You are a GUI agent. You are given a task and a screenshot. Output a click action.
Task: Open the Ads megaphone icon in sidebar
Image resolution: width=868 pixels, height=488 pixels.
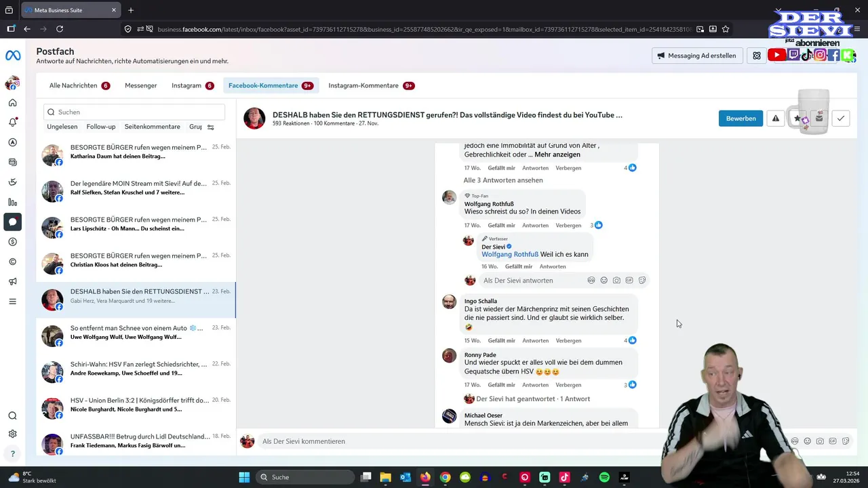[12, 281]
